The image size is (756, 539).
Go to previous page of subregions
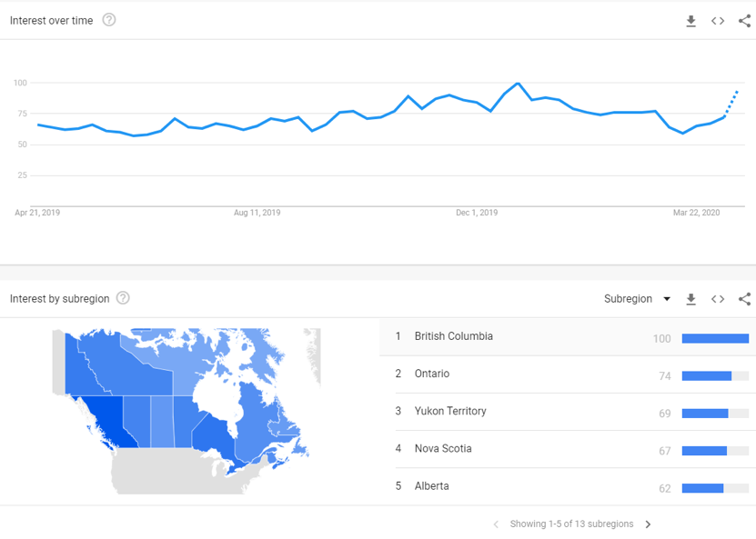click(x=496, y=524)
